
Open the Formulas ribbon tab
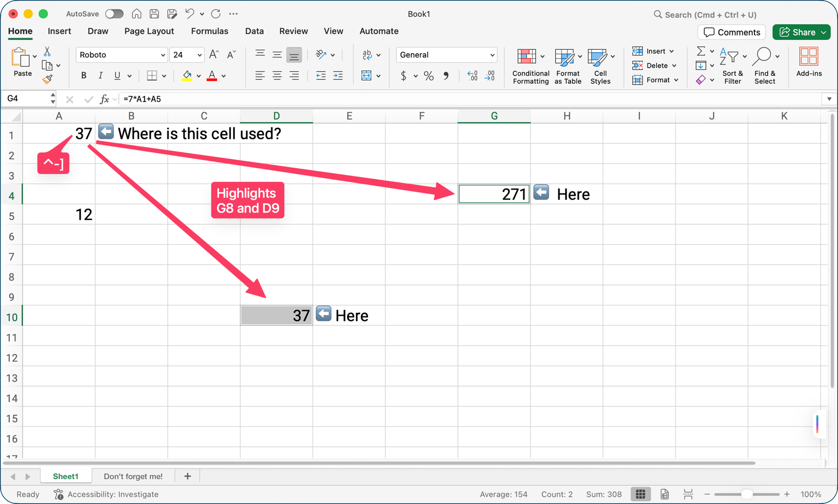(x=210, y=31)
